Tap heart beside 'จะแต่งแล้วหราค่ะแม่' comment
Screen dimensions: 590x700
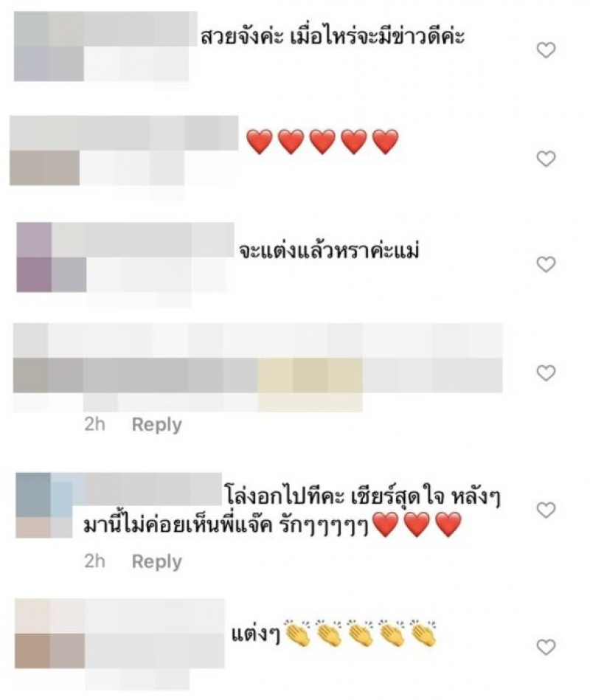click(x=545, y=264)
